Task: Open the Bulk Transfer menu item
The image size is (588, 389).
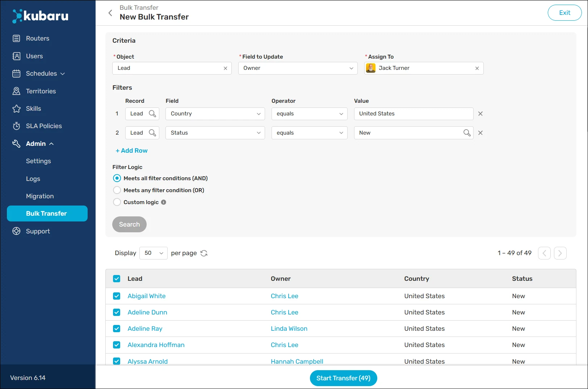Action: [x=47, y=213]
